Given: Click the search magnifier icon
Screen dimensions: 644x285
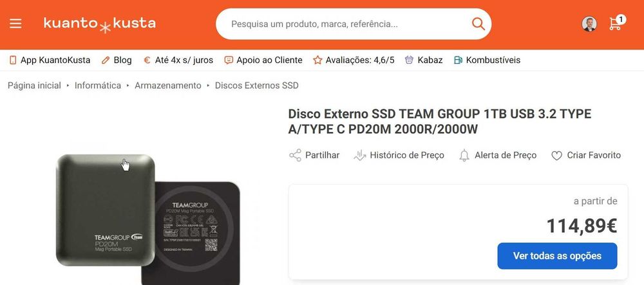Looking at the screenshot, I should [x=478, y=24].
